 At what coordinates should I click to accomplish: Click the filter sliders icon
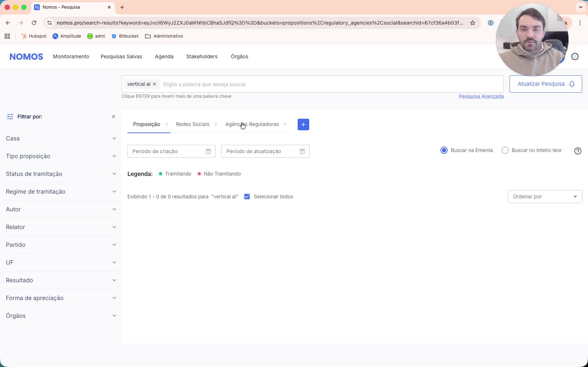[10, 117]
